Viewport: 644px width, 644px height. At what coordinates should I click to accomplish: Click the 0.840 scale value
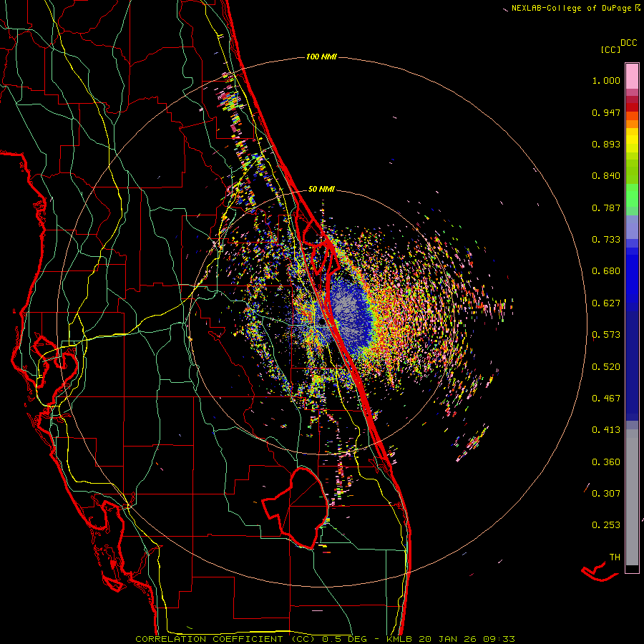coord(606,176)
